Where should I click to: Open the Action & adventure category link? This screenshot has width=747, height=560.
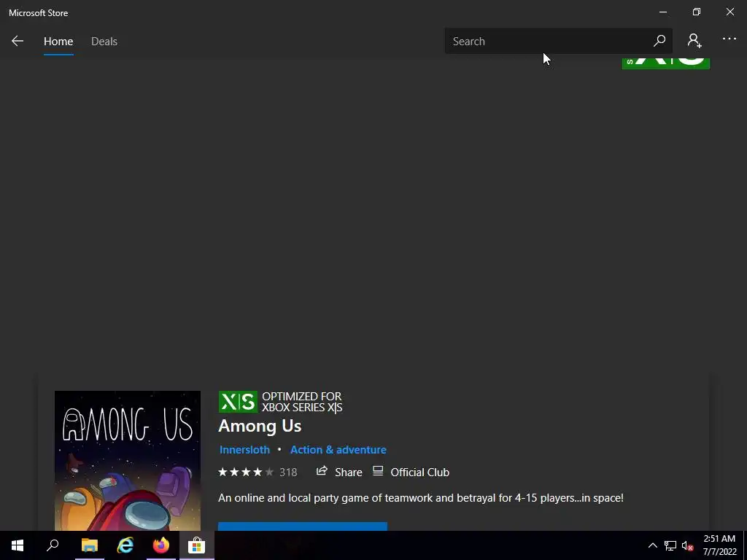[x=338, y=449]
